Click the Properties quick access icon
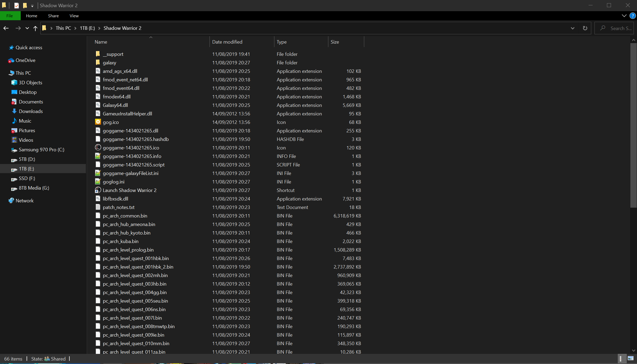637x364 pixels. click(x=16, y=6)
